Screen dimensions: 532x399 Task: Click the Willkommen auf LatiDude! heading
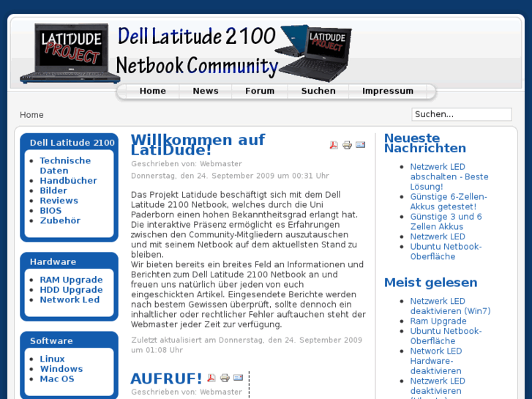coord(198,145)
